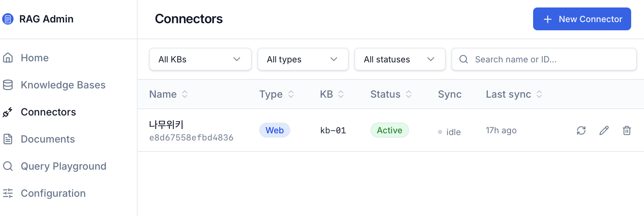The height and width of the screenshot is (216, 644).
Task: Click the Configuration sliders icon
Action: [8, 193]
